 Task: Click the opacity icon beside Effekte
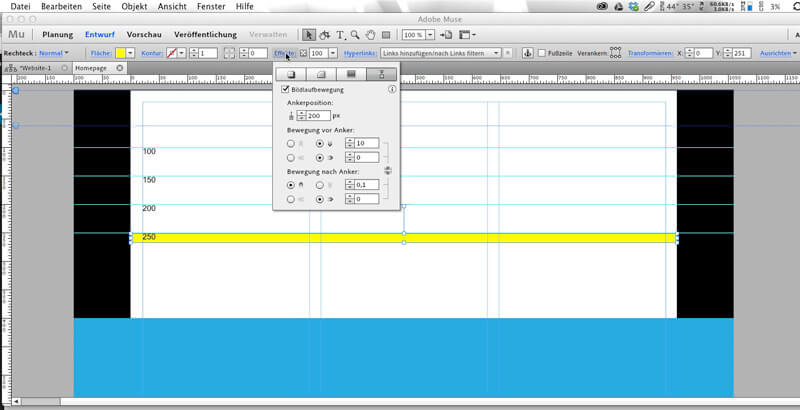coord(303,53)
